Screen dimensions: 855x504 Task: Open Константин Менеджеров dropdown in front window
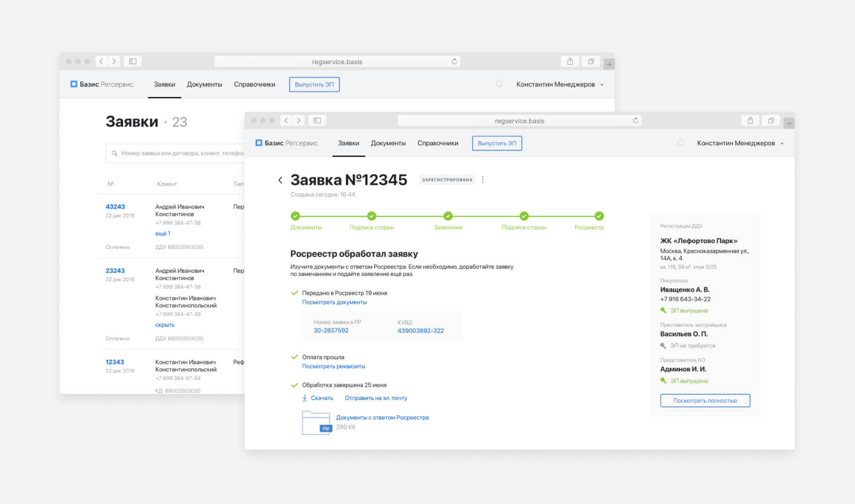[x=740, y=143]
